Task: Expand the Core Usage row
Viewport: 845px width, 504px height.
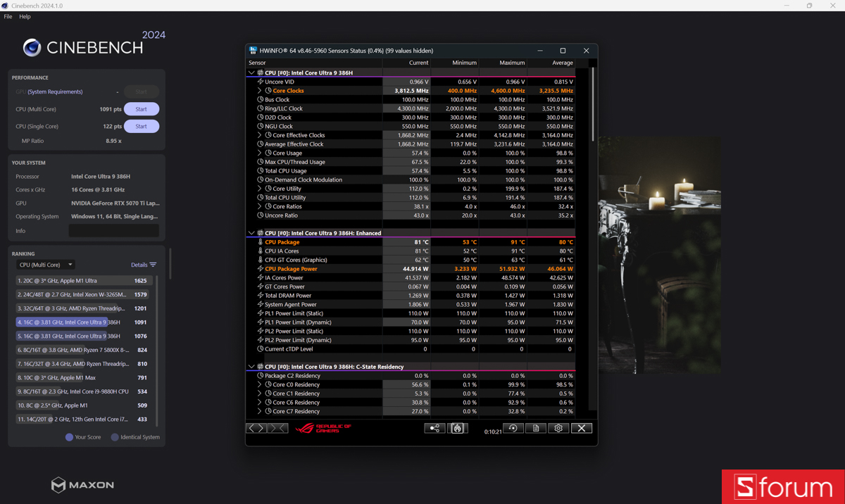Action: click(x=260, y=153)
